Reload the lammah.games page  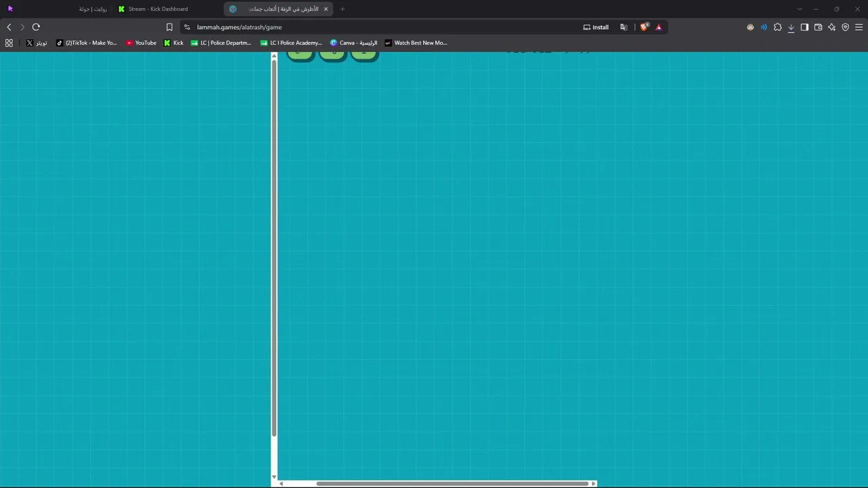point(36,27)
